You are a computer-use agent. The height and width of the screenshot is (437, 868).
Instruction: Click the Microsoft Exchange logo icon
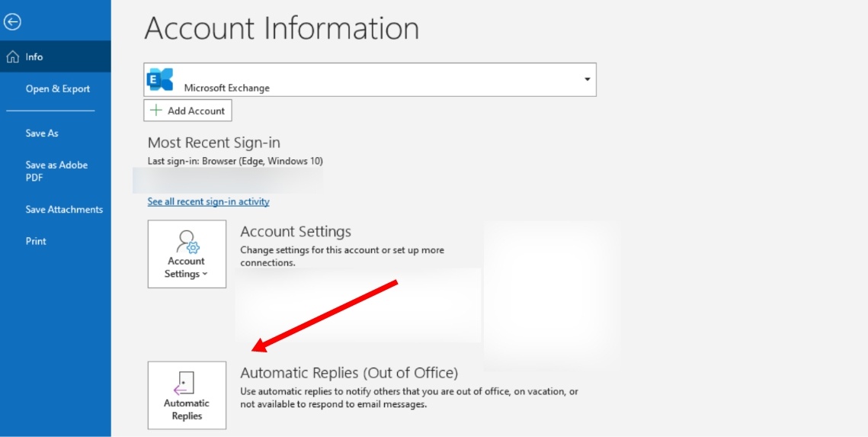160,79
